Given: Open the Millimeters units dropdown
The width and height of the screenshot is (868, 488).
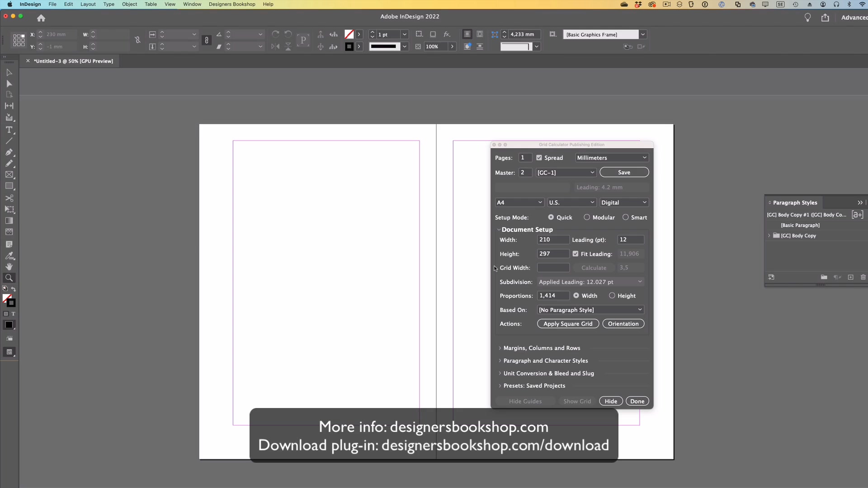Looking at the screenshot, I should 612,158.
